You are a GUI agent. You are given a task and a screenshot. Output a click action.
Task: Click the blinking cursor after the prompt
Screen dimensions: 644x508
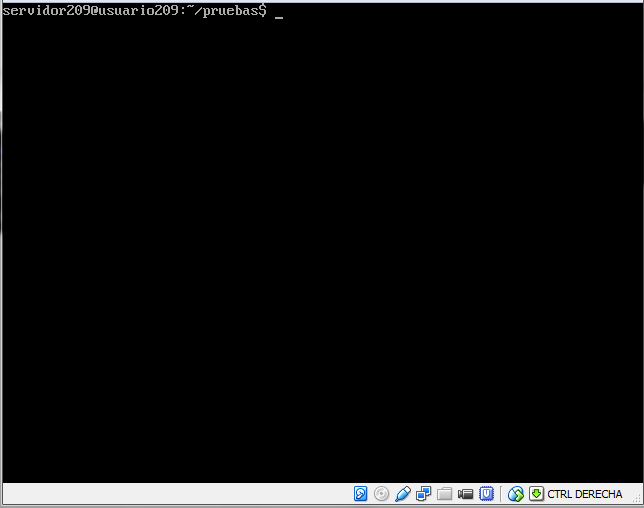pos(279,14)
